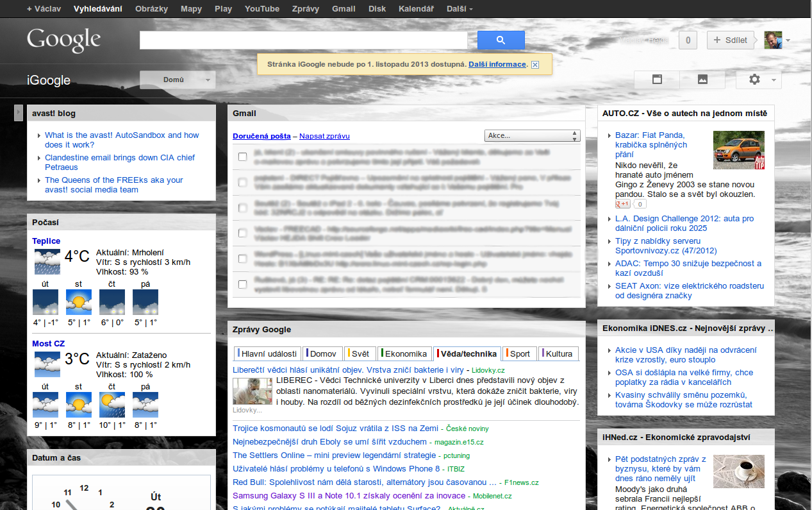The image size is (812, 510).
Task: Expand Pět podstatných zpráv article arrow
Action: (608, 459)
